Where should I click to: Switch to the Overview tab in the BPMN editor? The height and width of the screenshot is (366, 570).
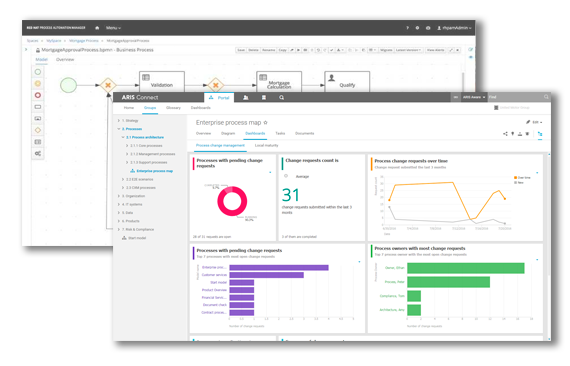pyautogui.click(x=65, y=60)
